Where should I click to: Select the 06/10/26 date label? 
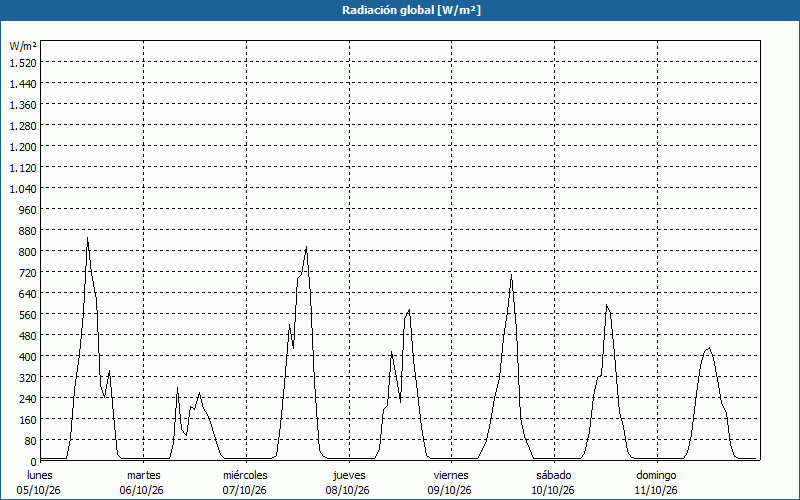click(142, 491)
